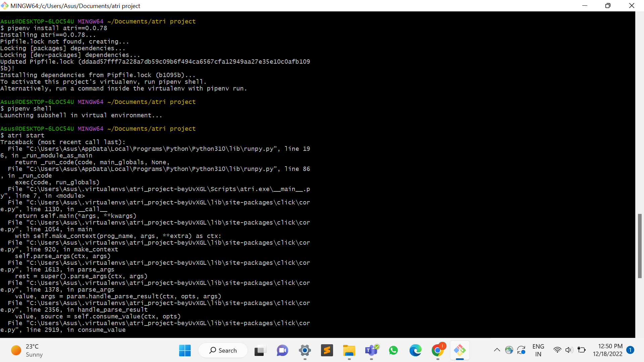Screen dimensions: 644x362
Task: Open window menu via MINGW64 title bar icon
Action: coord(5,5)
